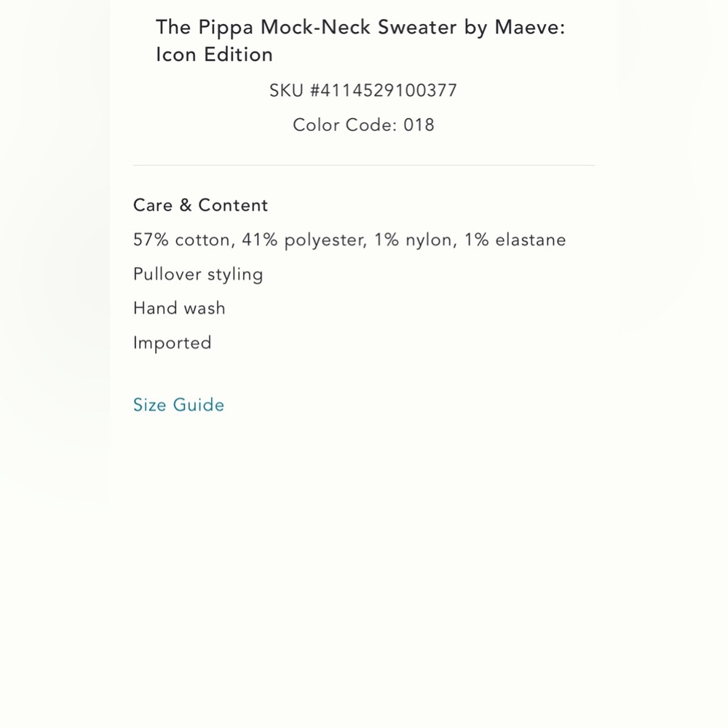This screenshot has width=728, height=728.
Task: Open the Size Guide link
Action: (178, 405)
